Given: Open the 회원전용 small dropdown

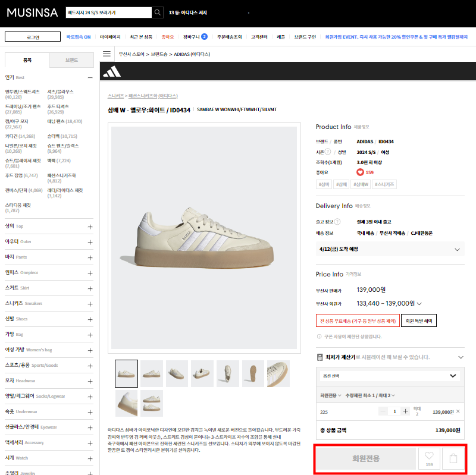Looking at the screenshot, I should click(x=331, y=395).
